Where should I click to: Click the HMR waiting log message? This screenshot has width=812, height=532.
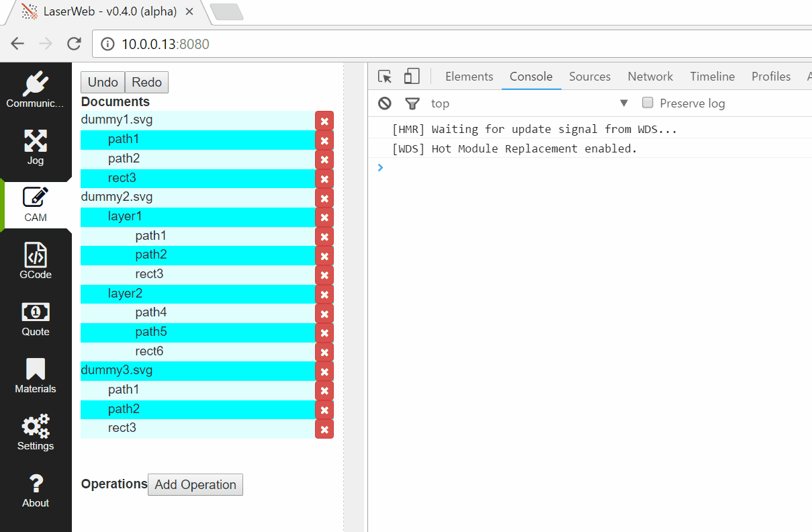point(535,129)
